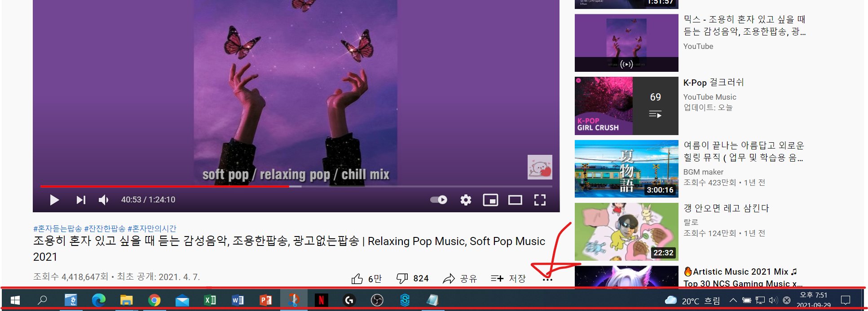This screenshot has width=868, height=311.
Task: Open the mix playlist thumbnail
Action: [626, 43]
